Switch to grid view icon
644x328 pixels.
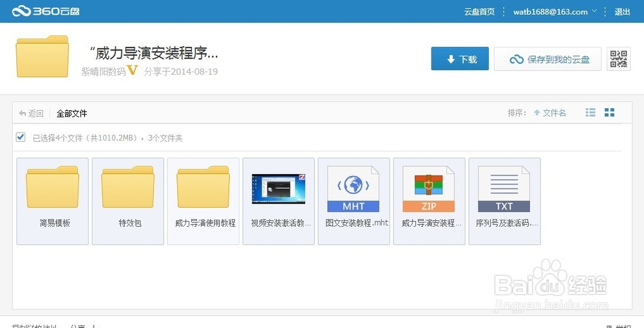pyautogui.click(x=609, y=113)
